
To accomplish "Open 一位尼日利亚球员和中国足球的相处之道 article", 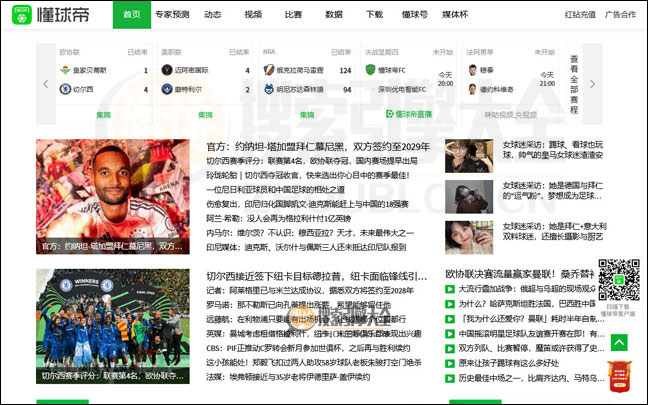I will [275, 190].
